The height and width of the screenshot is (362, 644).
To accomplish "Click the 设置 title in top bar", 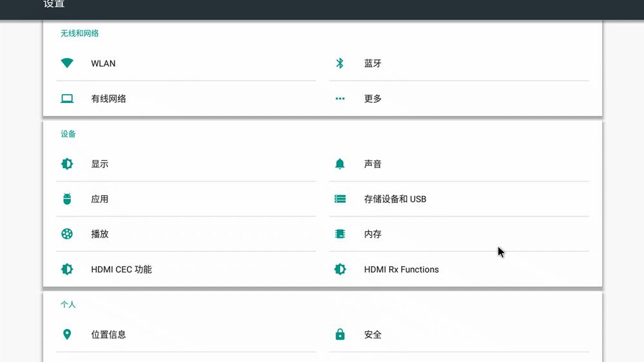I will pyautogui.click(x=54, y=4).
